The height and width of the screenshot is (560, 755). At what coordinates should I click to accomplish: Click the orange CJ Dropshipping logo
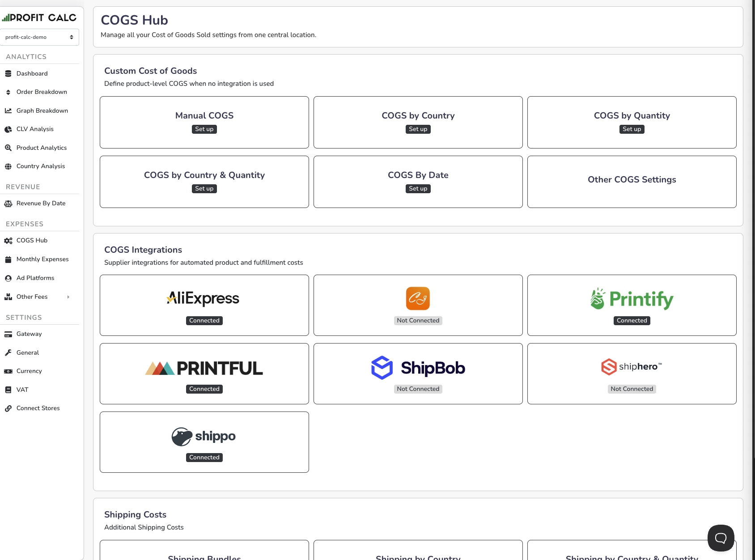click(x=418, y=298)
